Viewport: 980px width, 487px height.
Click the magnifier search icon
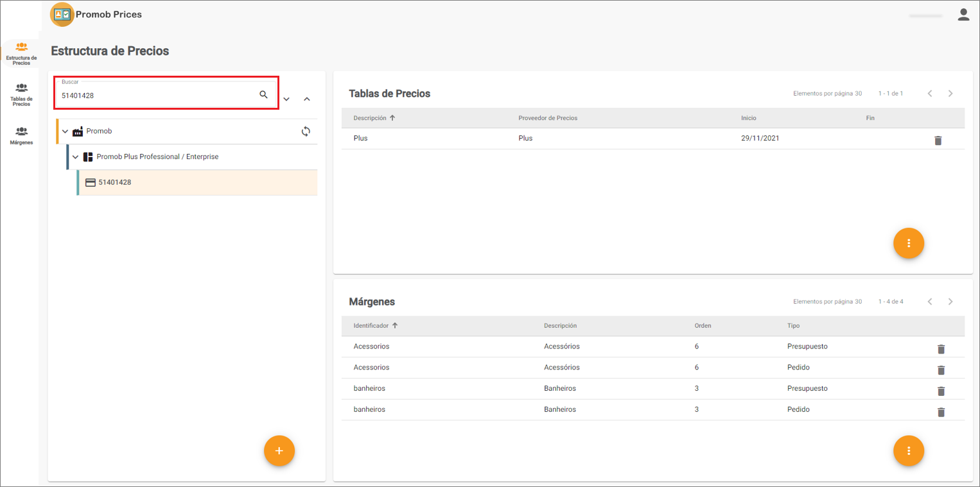point(263,94)
